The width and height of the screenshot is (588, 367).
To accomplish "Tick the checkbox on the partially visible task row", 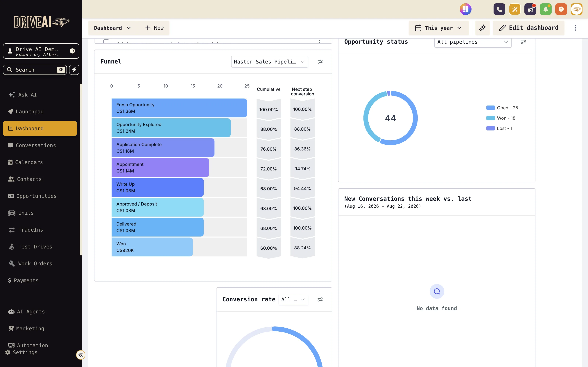I will [x=106, y=41].
